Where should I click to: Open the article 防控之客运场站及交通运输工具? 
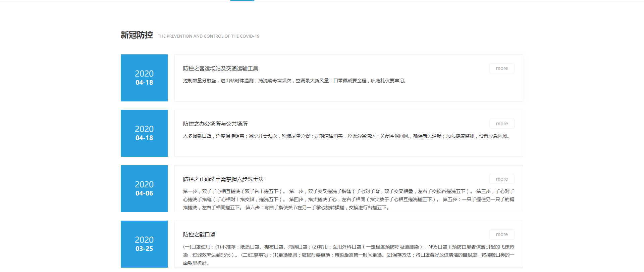220,69
